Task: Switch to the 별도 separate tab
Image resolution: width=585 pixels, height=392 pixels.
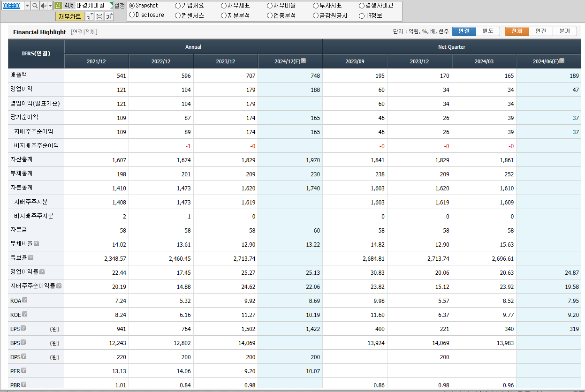Action: 488,31
